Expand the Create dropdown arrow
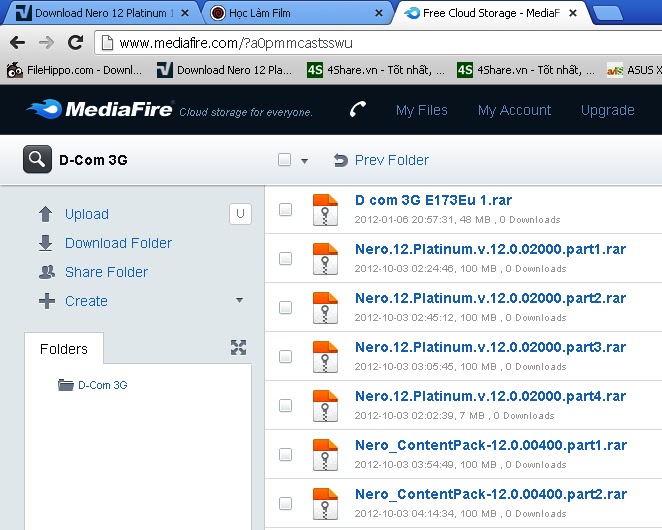The height and width of the screenshot is (530, 662). pyautogui.click(x=239, y=300)
